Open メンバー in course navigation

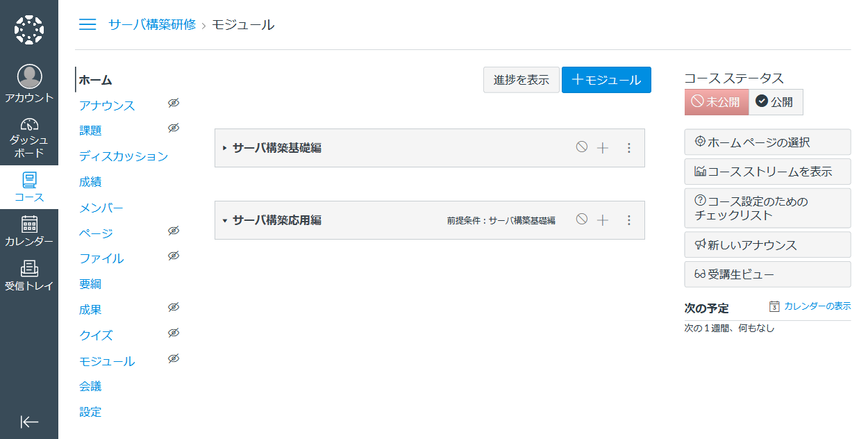coord(101,208)
